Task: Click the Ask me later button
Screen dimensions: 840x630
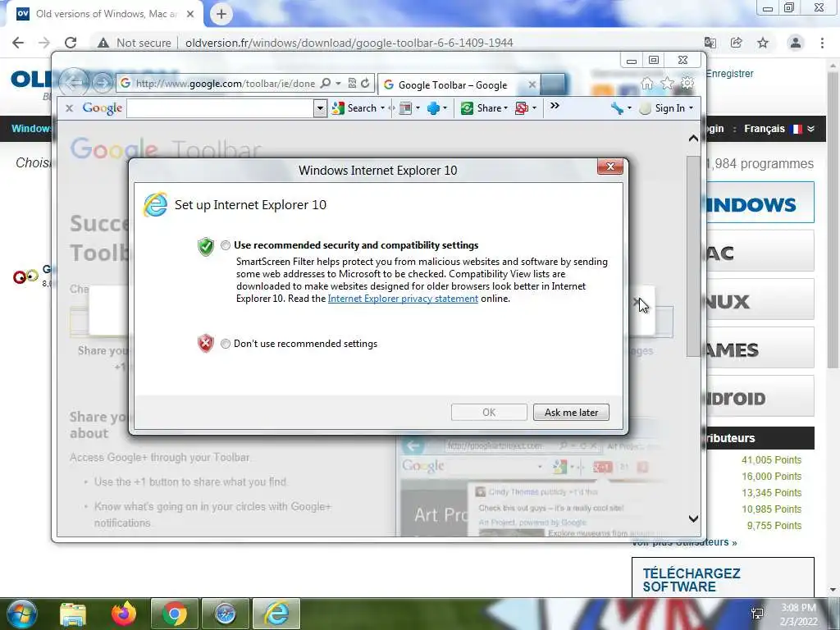Action: coord(571,413)
